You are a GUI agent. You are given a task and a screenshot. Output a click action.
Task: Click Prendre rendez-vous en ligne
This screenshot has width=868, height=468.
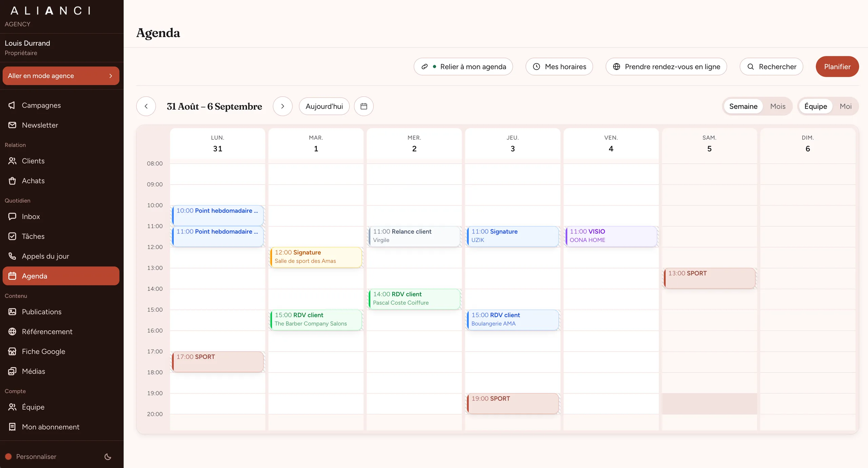click(x=666, y=67)
